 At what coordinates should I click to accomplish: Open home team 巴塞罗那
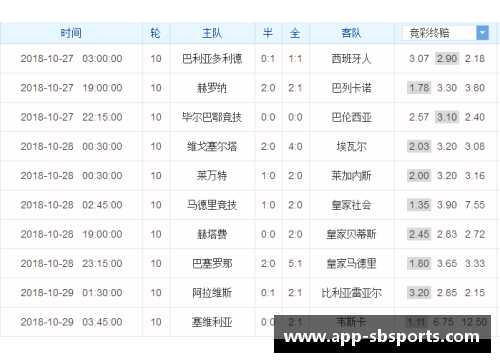point(212,264)
